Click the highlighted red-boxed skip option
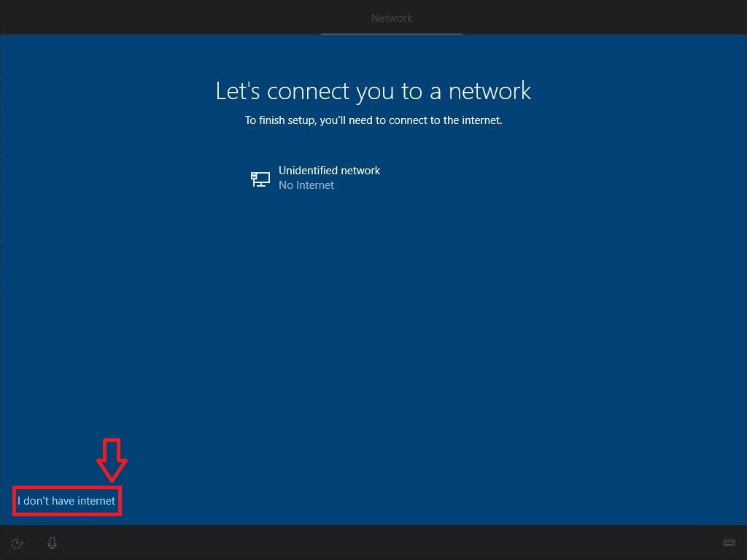This screenshot has width=747, height=560. click(x=66, y=500)
